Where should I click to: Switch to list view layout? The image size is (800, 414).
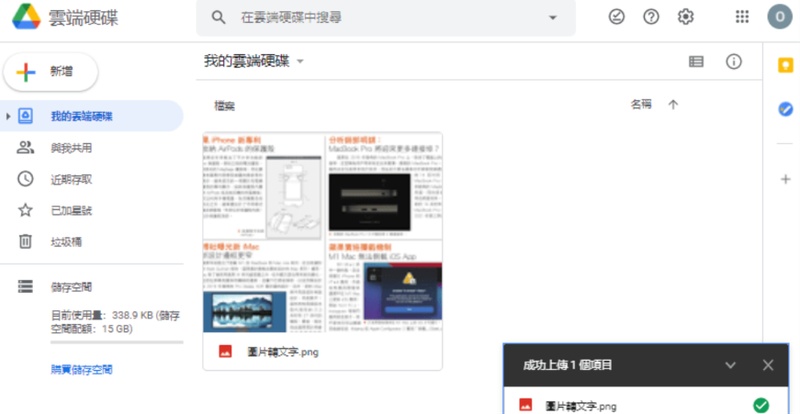[x=696, y=62]
